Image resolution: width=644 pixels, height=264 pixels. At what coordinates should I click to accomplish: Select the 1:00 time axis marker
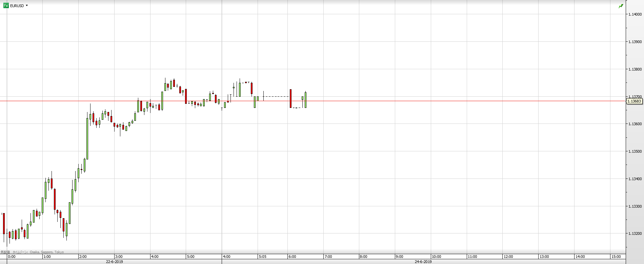tap(47, 257)
